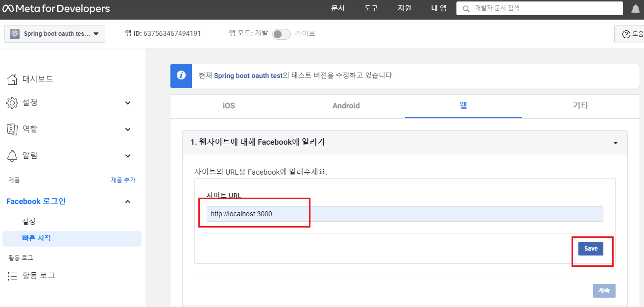This screenshot has width=644, height=307.
Task: Open the Spring boot oauth test app dropdown
Action: [55, 34]
